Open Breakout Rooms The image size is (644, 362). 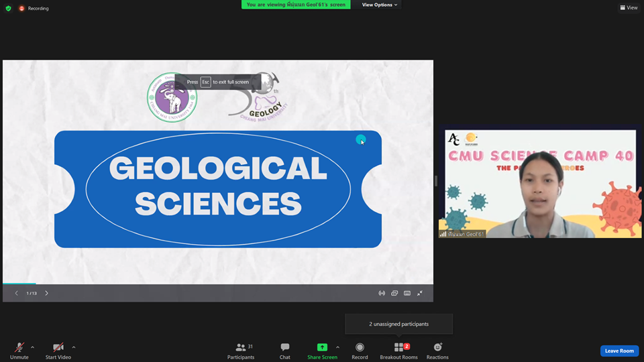click(399, 350)
